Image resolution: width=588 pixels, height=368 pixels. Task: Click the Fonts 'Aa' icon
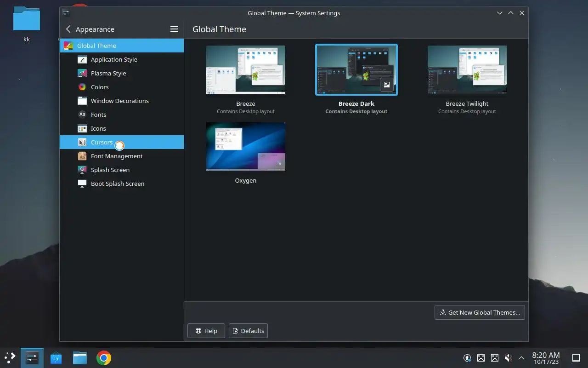[82, 115]
